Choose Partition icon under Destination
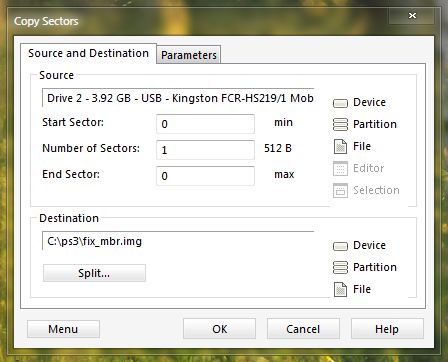 [x=340, y=267]
